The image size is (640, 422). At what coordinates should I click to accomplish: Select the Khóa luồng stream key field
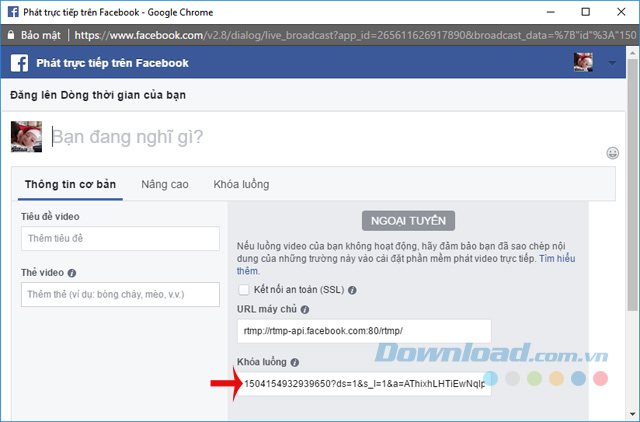coord(364,384)
